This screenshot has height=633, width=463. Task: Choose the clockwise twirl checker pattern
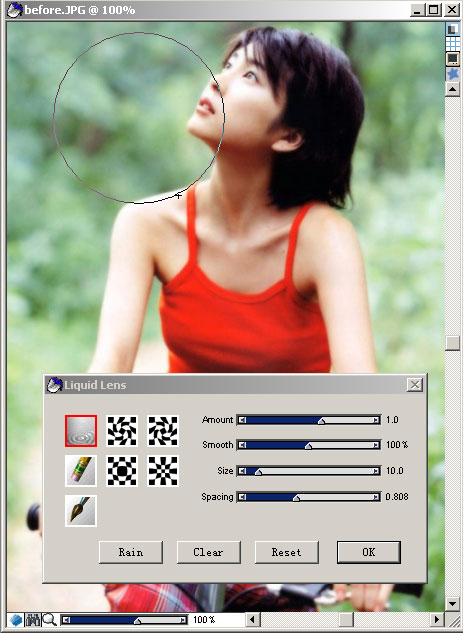pos(122,431)
